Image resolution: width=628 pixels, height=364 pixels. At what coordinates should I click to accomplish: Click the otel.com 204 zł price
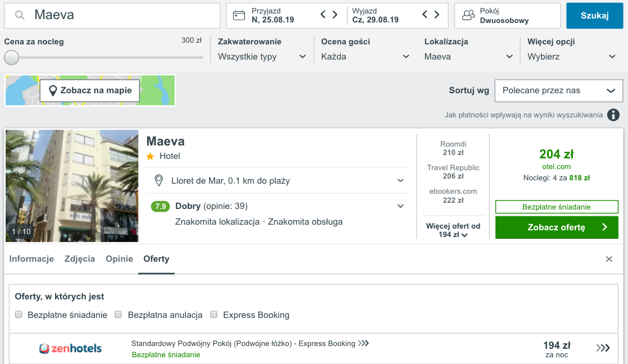click(x=556, y=154)
